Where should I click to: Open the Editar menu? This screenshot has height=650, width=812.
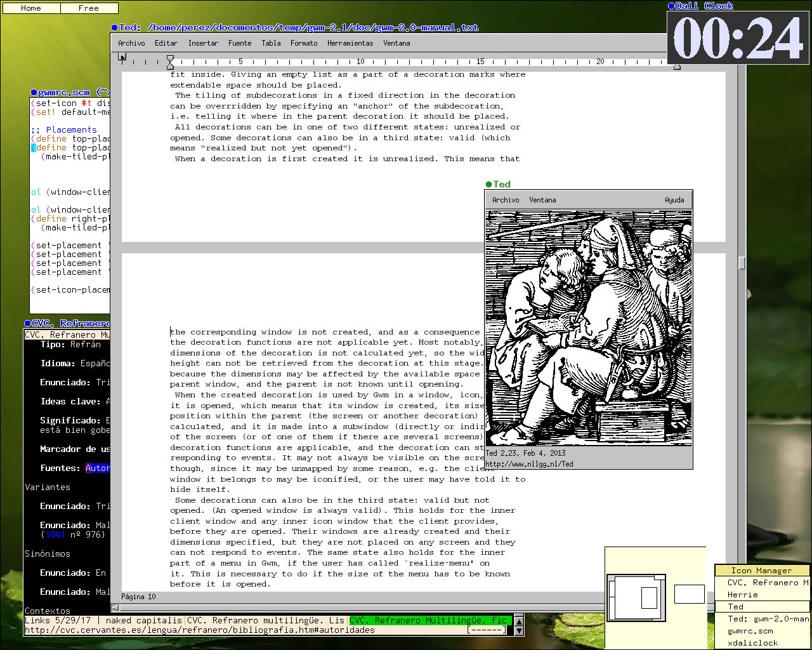pyautogui.click(x=166, y=43)
